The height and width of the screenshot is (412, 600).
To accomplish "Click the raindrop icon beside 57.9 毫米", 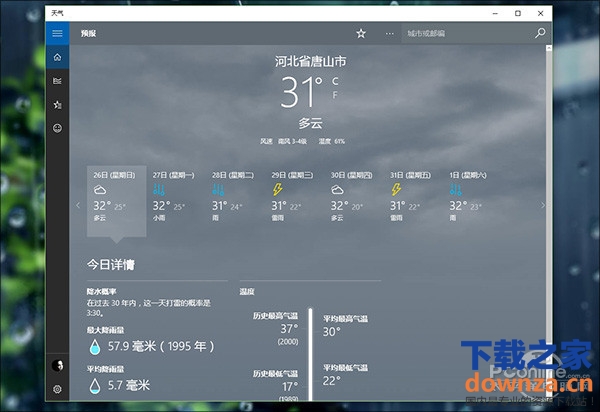I will (x=95, y=347).
